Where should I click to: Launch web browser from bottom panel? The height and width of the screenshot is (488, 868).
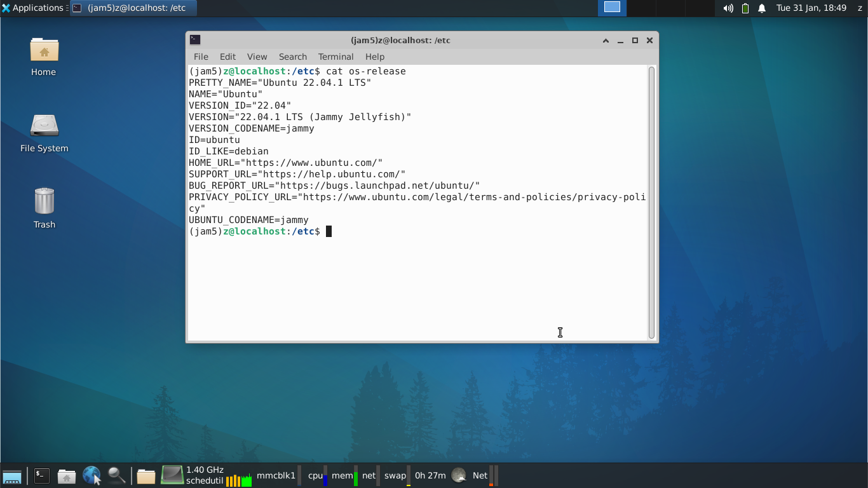point(92,475)
